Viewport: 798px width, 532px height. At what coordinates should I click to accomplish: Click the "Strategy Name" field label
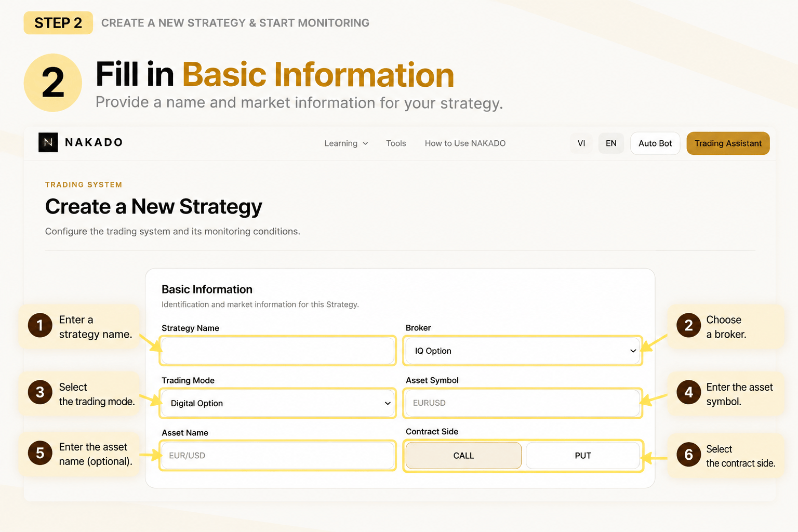click(x=190, y=328)
